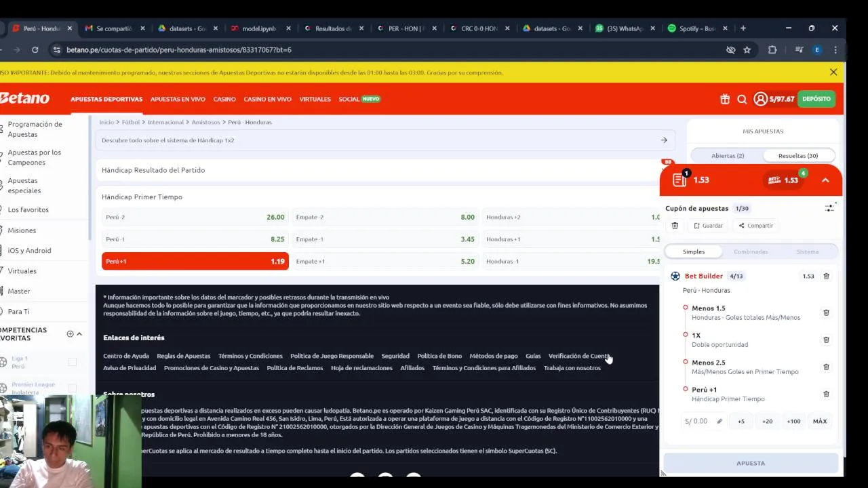Screen dimensions: 868x488
Task: Switch to Resueltas (30) bets tab
Action: [x=798, y=156]
